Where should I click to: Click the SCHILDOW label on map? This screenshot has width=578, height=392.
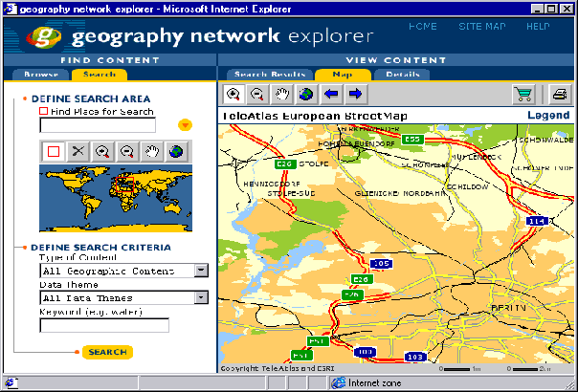click(467, 186)
